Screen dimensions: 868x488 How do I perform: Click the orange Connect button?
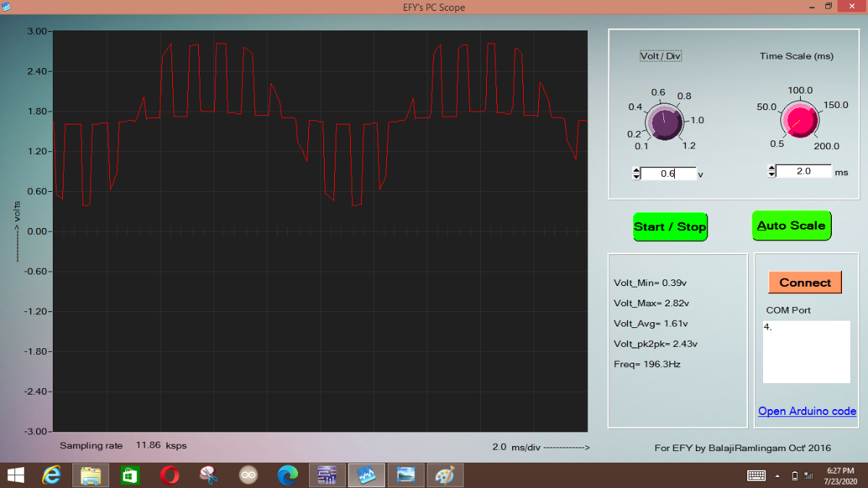805,282
